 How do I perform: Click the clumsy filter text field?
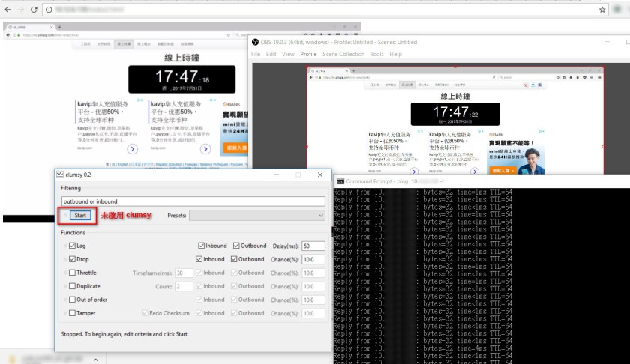193,201
